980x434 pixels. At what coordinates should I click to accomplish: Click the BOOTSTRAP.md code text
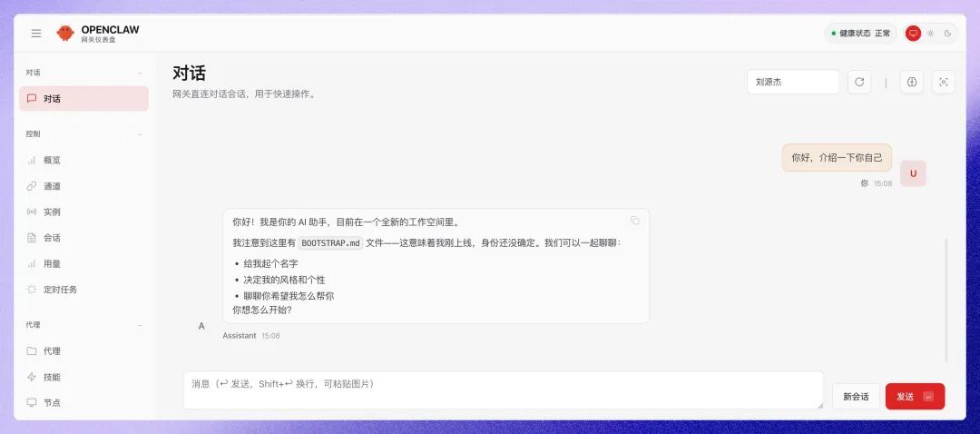click(330, 243)
